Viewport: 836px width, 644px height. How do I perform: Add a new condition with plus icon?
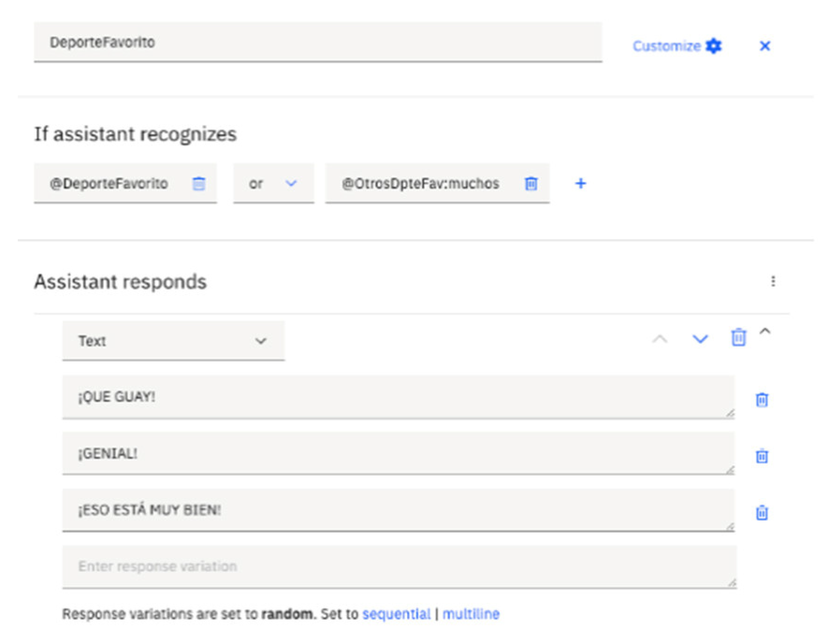tap(580, 183)
